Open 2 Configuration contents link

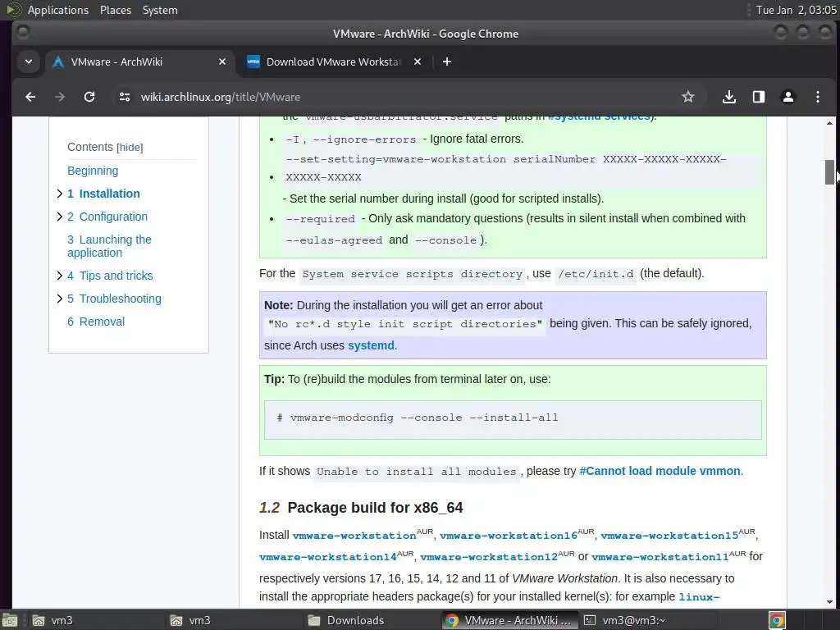(107, 217)
